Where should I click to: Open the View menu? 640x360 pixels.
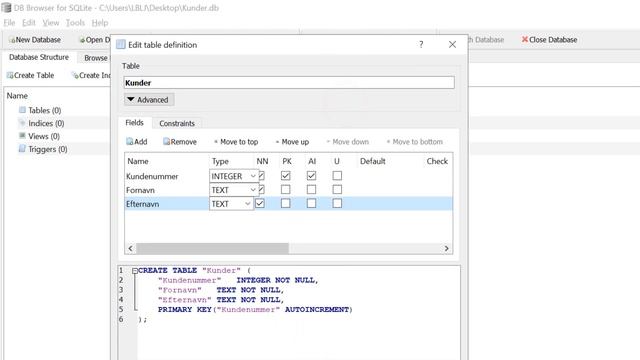pos(51,23)
